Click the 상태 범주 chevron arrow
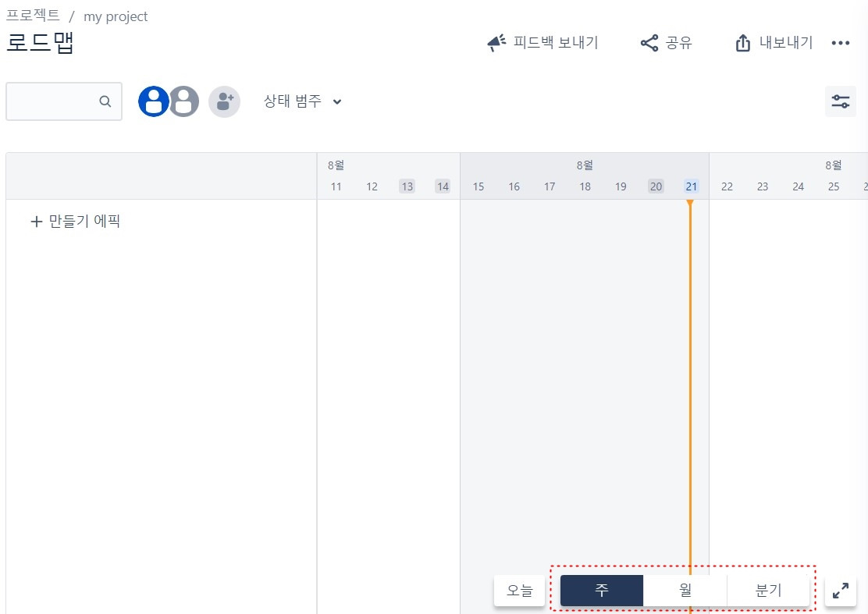The height and width of the screenshot is (614, 868). pyautogui.click(x=336, y=101)
